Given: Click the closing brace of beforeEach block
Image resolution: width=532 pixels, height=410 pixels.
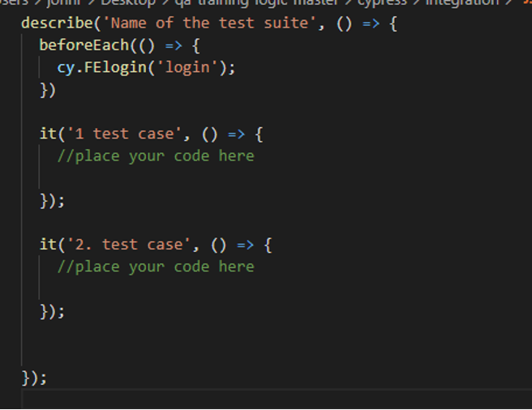Looking at the screenshot, I should [48, 90].
